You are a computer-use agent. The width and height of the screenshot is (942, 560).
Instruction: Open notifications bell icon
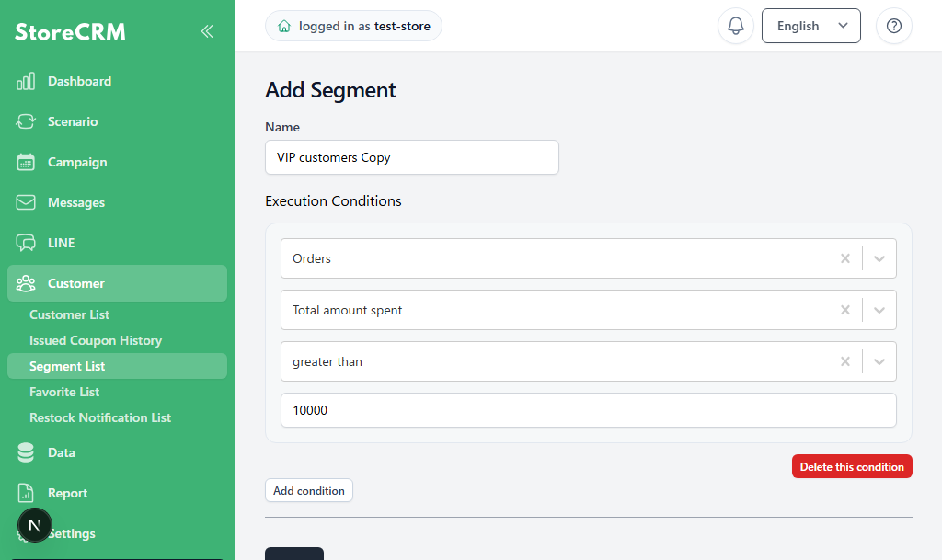point(735,26)
